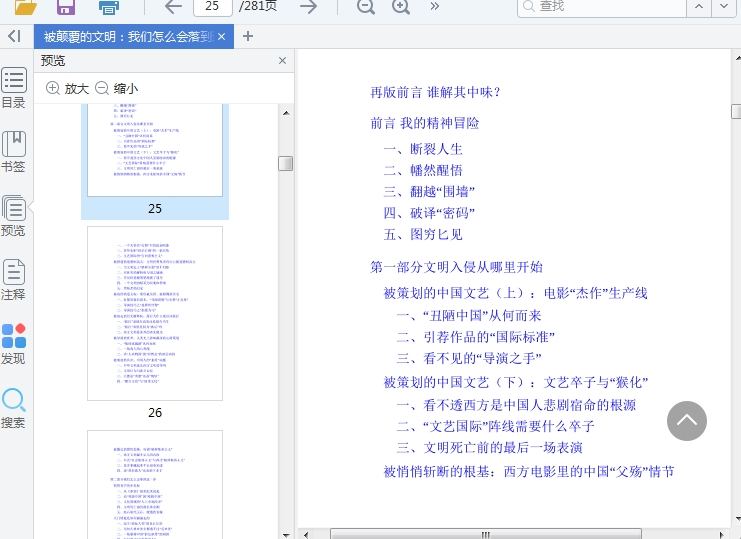Open link 四、破译“密码”

pos(429,213)
